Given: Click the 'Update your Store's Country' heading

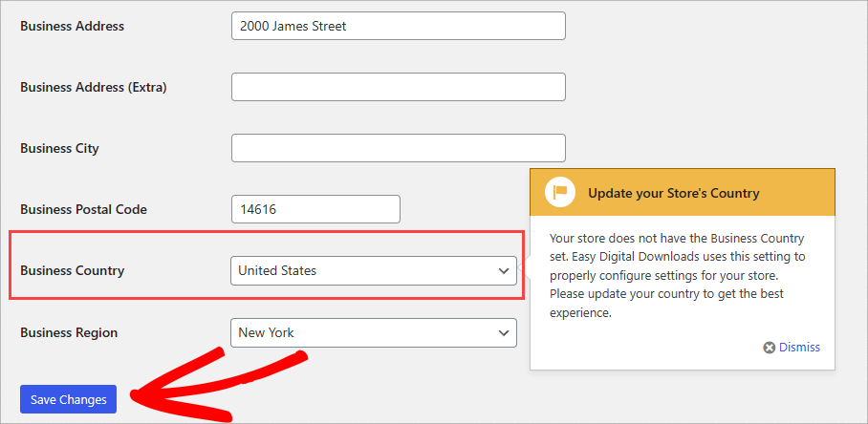Looking at the screenshot, I should point(673,193).
